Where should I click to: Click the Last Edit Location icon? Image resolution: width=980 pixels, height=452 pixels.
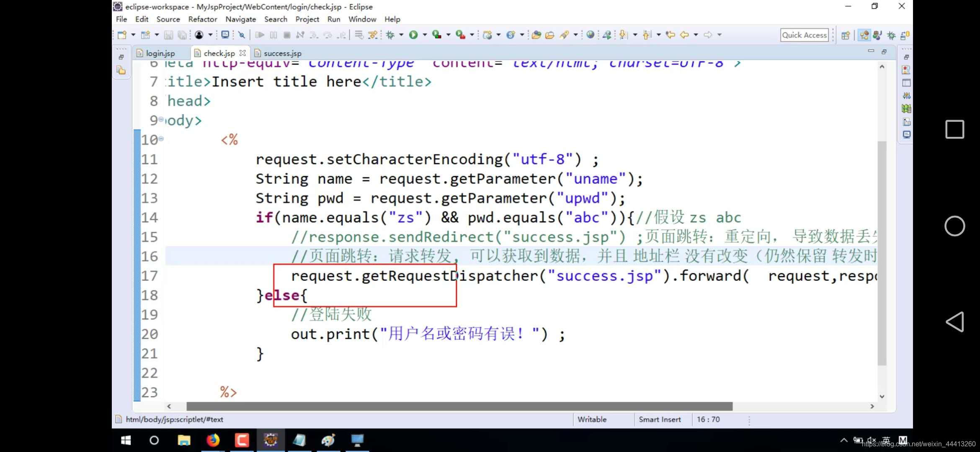(671, 35)
